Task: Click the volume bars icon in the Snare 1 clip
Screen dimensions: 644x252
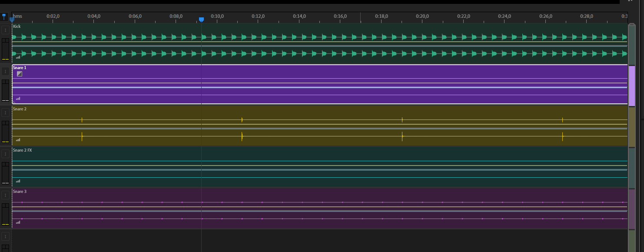Action: [x=18, y=99]
